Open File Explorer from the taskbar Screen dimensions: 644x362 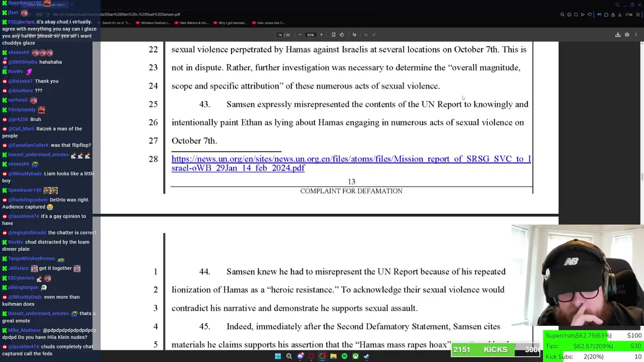(333, 356)
